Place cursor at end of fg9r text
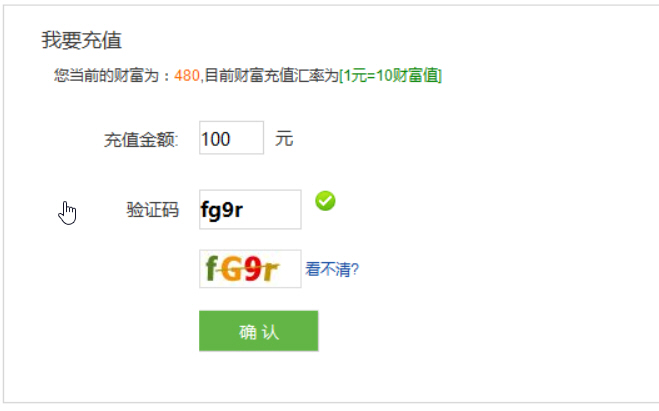The width and height of the screenshot is (659, 411). click(x=244, y=209)
